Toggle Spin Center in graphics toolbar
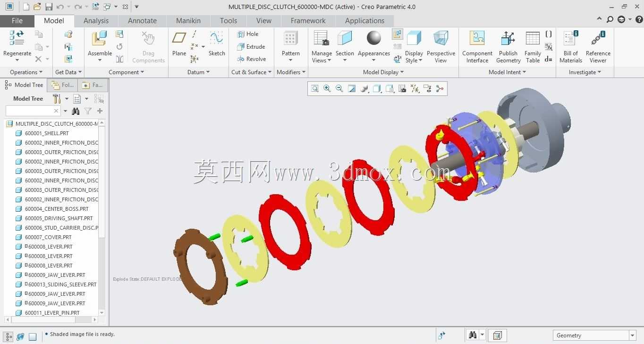Viewport: 644px width, 344px height. [440, 88]
